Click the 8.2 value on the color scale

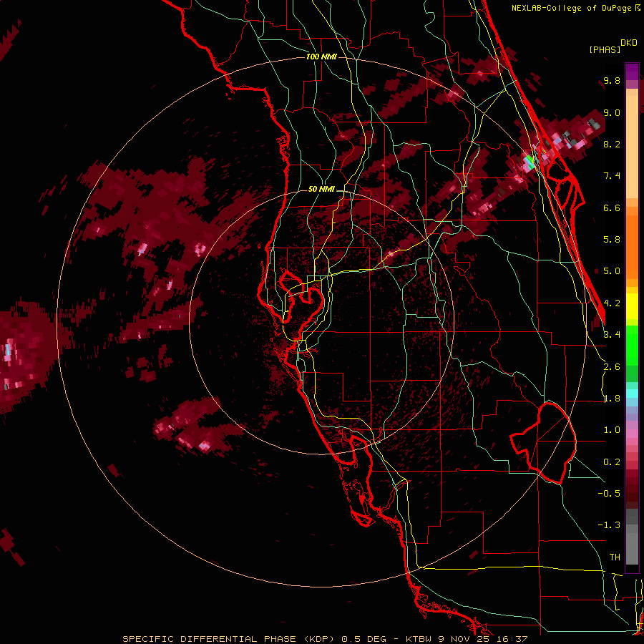pyautogui.click(x=612, y=144)
